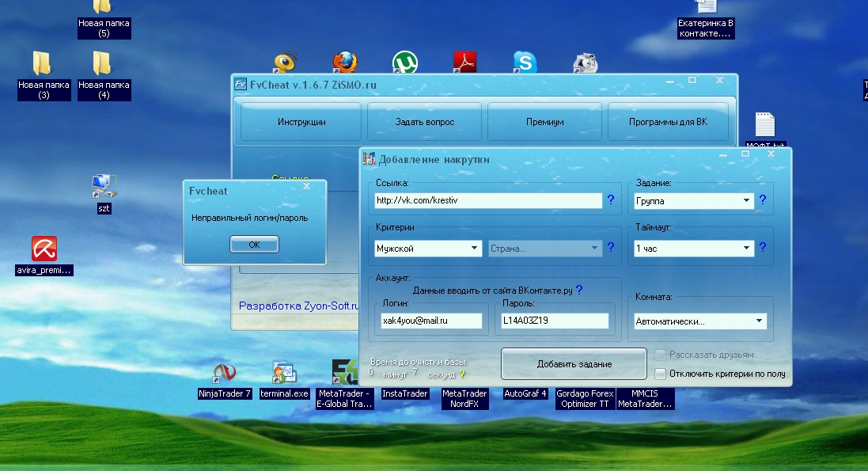This screenshot has height=471, width=868.
Task: Select the InstaTrader desktop label
Action: [x=404, y=393]
